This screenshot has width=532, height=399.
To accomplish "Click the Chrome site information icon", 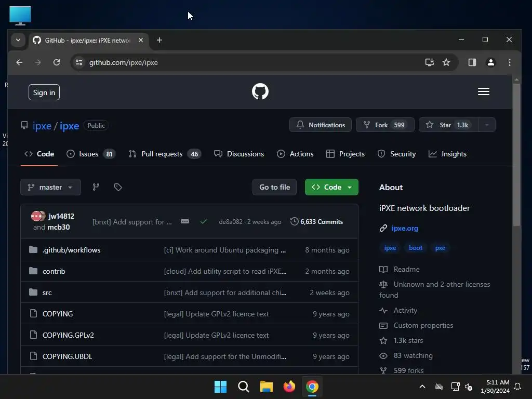I will 79,62.
